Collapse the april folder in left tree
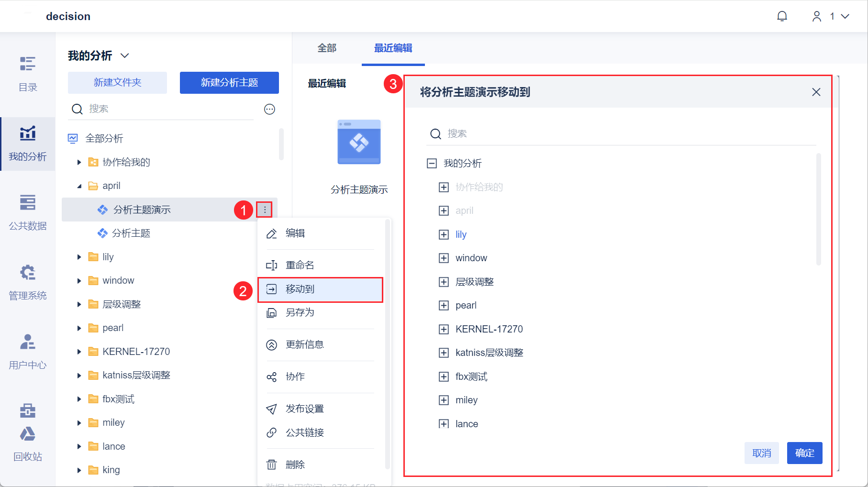Viewport: 868px width, 487px height. (79, 186)
